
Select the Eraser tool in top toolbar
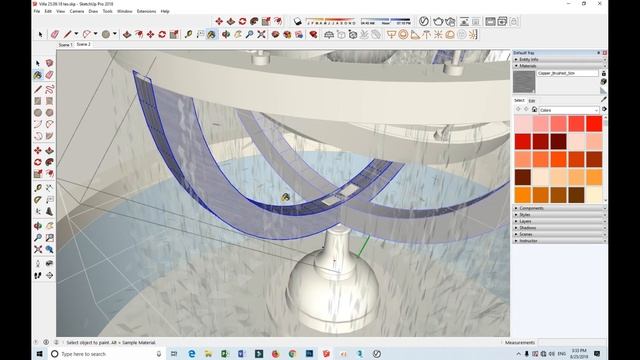point(55,35)
